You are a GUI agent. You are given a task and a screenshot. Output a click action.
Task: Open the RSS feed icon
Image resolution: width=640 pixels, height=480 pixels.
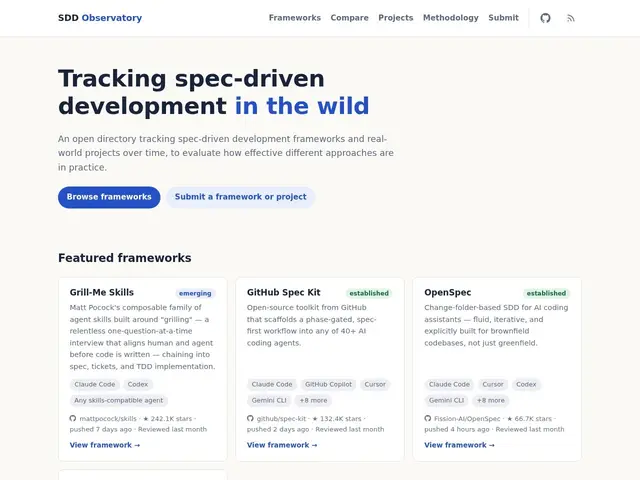click(571, 18)
